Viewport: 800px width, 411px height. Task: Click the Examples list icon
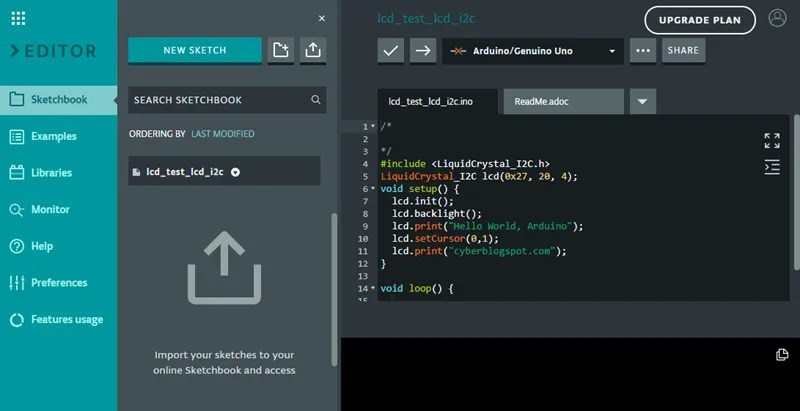tap(17, 137)
